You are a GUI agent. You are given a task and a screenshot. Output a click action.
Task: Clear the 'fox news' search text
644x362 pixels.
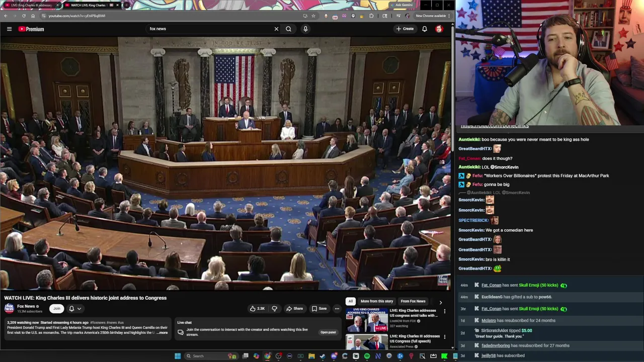coord(276,29)
